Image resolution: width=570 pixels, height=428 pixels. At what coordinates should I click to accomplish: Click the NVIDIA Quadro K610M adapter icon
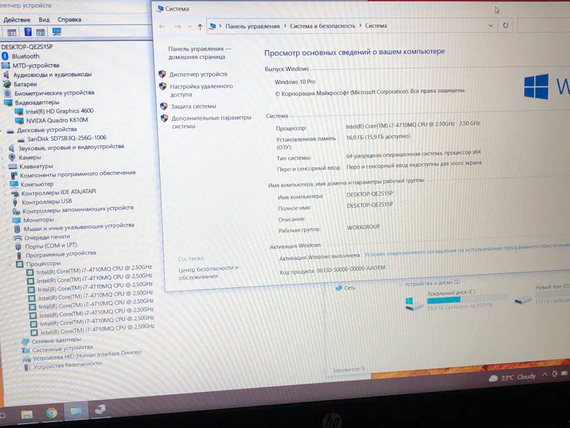[20, 121]
